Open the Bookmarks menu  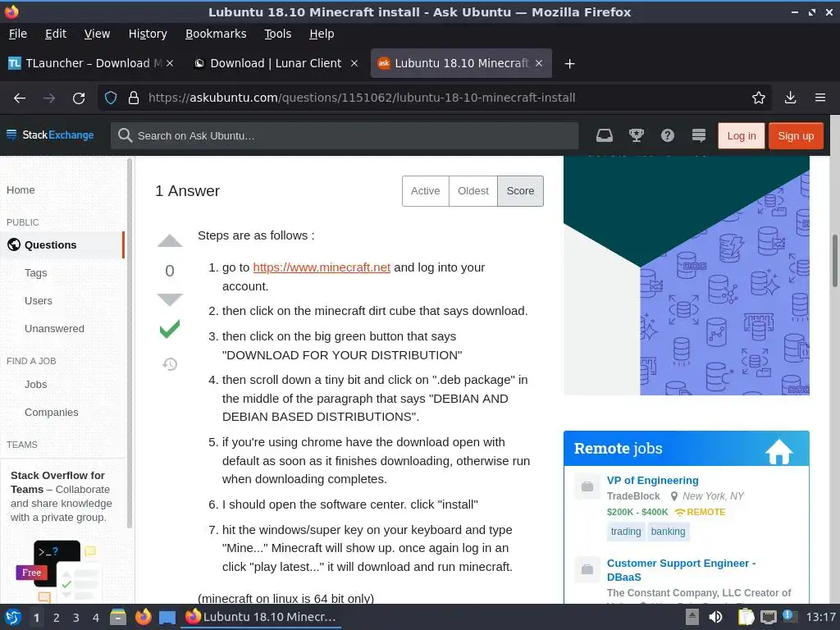[216, 34]
